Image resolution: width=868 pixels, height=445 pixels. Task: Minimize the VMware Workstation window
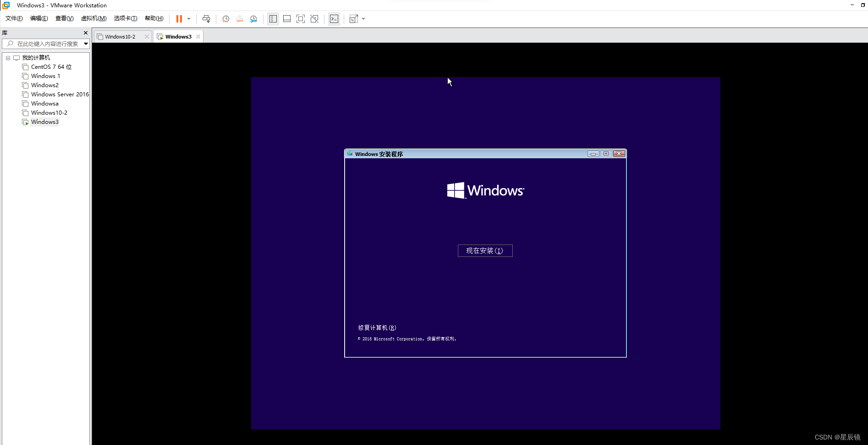(x=852, y=5)
